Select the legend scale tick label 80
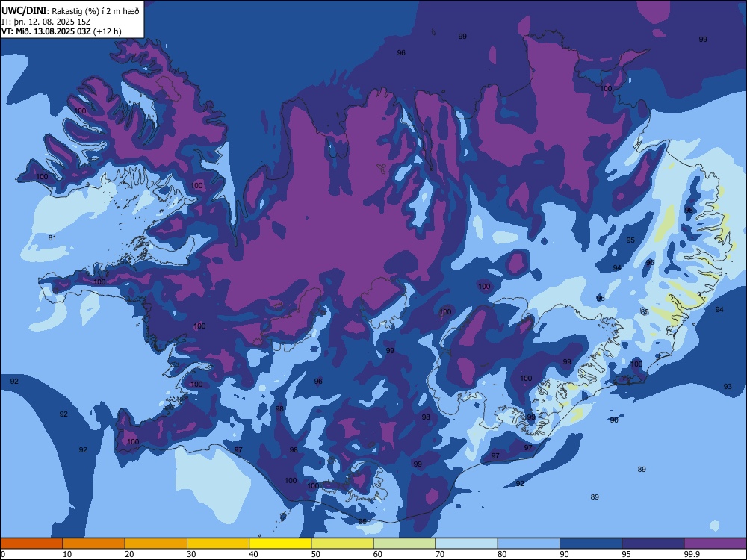 502,554
